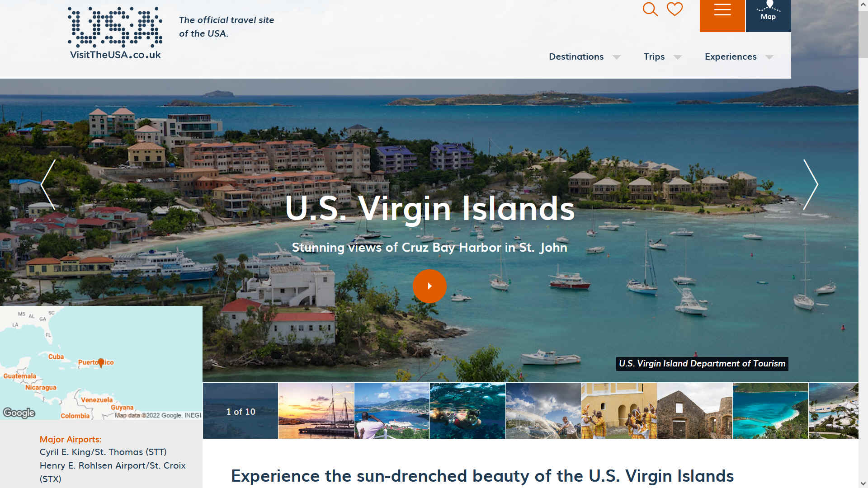Expand the Destinations dropdown menu
Viewport: 868px width, 488px height.
coord(585,56)
